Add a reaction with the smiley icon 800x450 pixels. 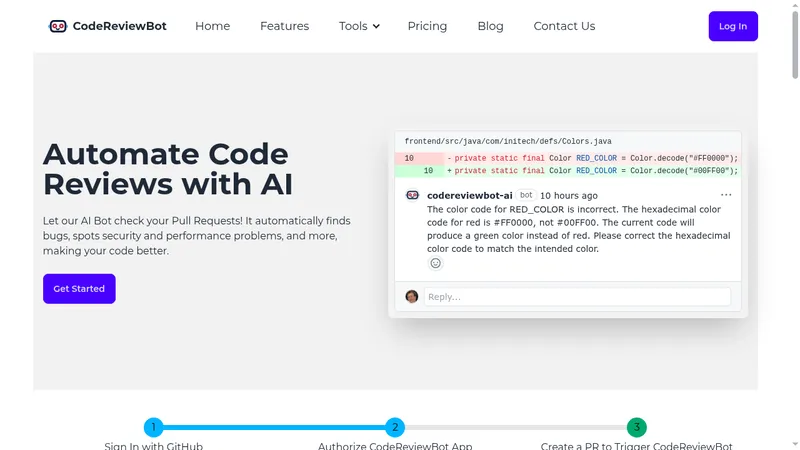pyautogui.click(x=435, y=263)
